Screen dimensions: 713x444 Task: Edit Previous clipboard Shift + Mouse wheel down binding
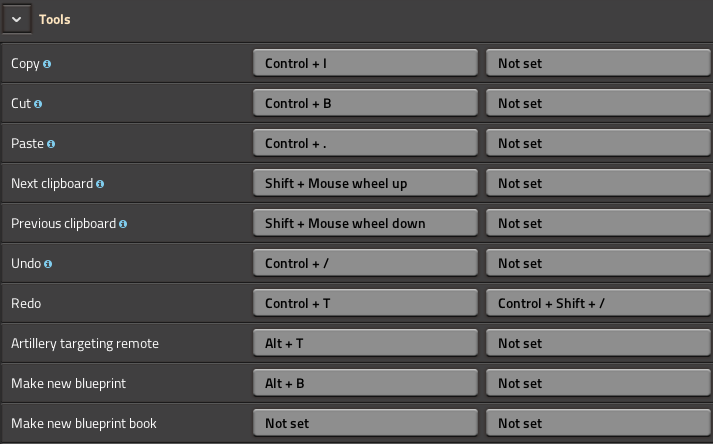coord(365,223)
